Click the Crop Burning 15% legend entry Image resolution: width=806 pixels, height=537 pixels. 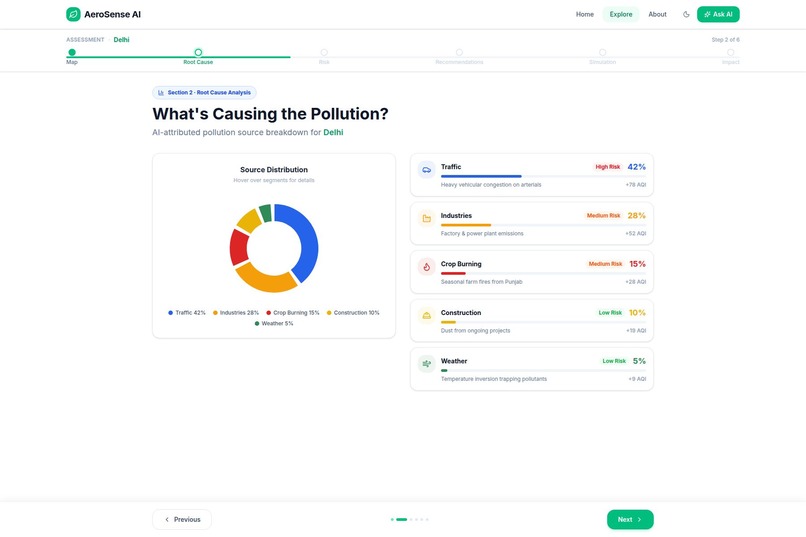(292, 312)
